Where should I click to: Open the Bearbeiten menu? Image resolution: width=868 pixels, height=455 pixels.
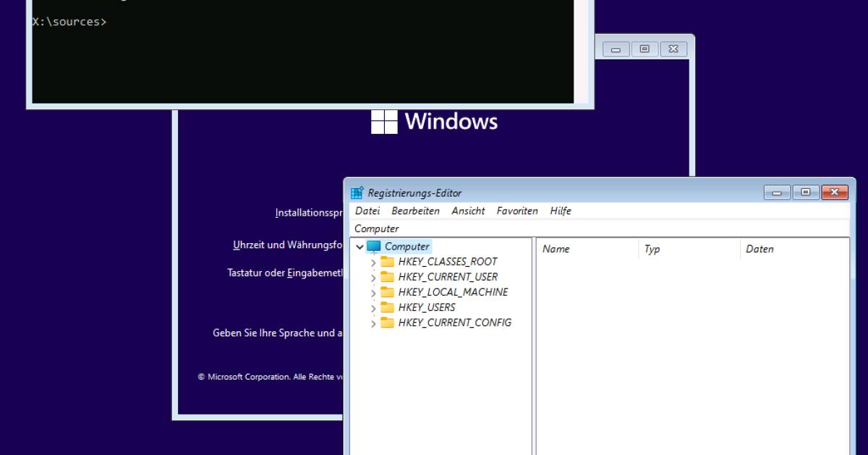[x=416, y=211]
